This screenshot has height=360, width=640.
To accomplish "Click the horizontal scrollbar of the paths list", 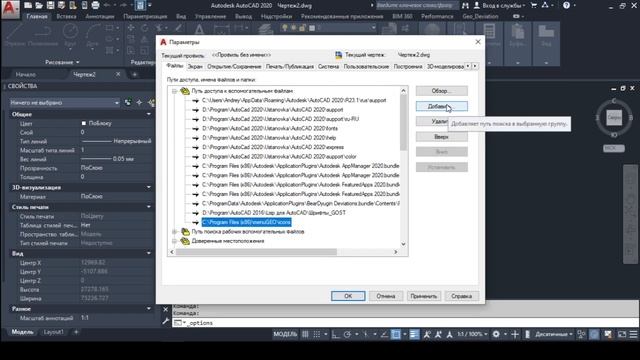I will (256, 252).
